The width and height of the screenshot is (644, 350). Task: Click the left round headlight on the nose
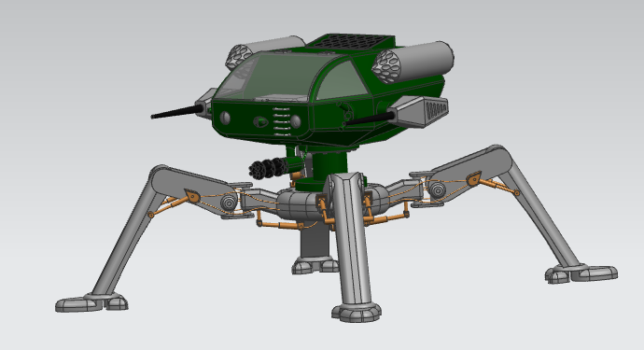(x=226, y=118)
